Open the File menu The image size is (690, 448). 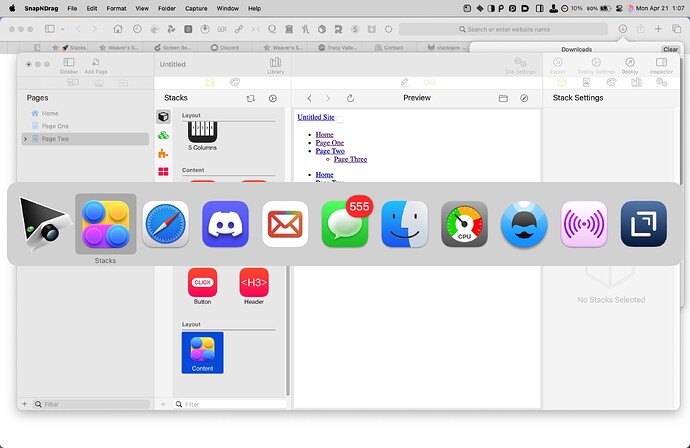click(72, 8)
